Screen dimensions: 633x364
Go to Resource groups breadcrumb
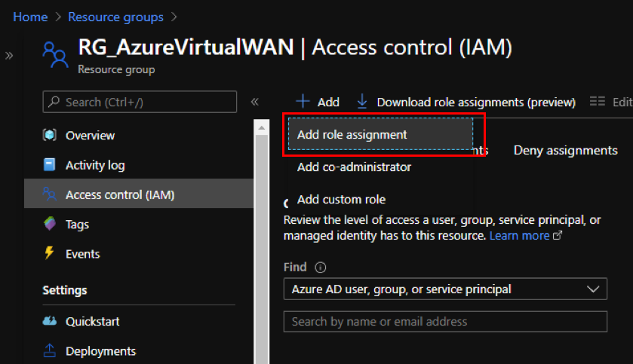click(116, 17)
